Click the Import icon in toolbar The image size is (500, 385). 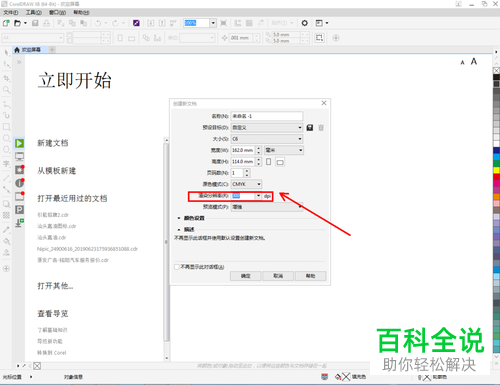[x=151, y=23]
